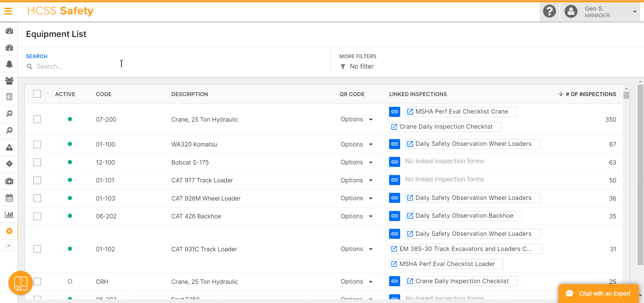Sort by # OF INSPECTIONS column header
Viewport: 644px width, 303px height.
tap(587, 94)
